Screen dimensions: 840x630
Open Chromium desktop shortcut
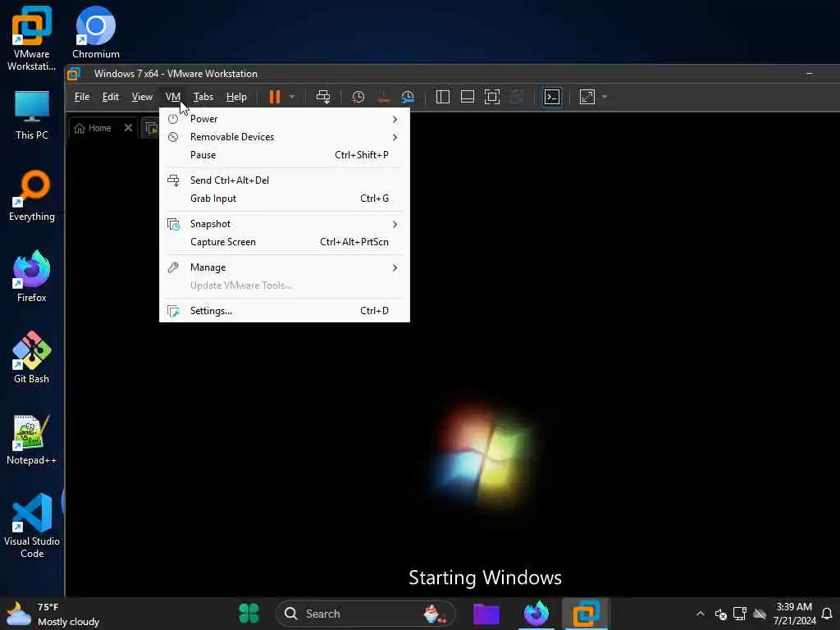pos(96,32)
